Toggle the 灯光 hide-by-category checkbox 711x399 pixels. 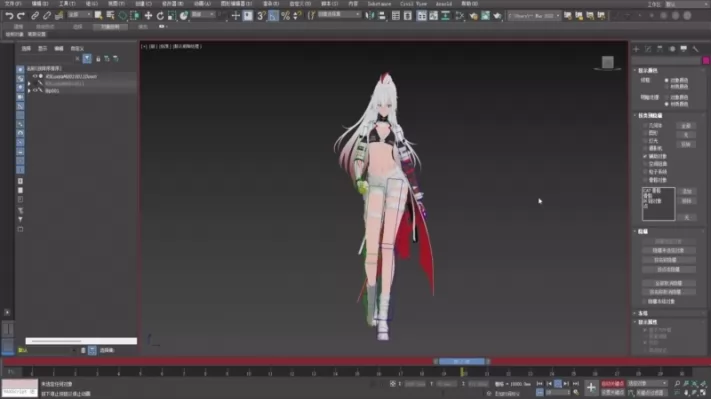(645, 141)
